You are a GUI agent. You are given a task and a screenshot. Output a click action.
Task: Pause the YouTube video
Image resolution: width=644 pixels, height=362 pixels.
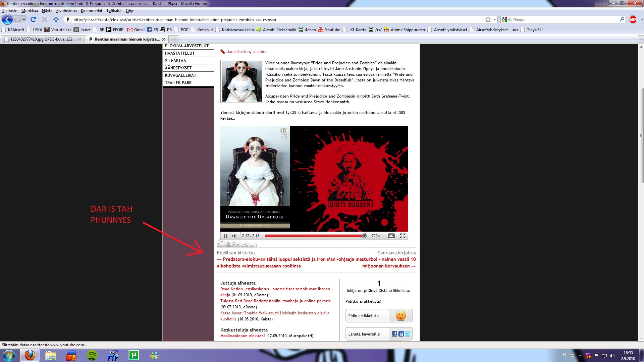tap(225, 236)
